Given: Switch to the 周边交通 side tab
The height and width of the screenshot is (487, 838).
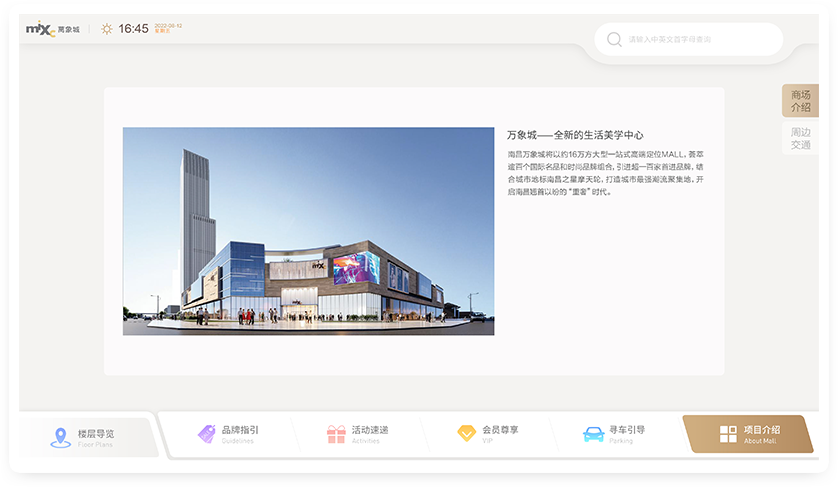Looking at the screenshot, I should click(x=800, y=138).
